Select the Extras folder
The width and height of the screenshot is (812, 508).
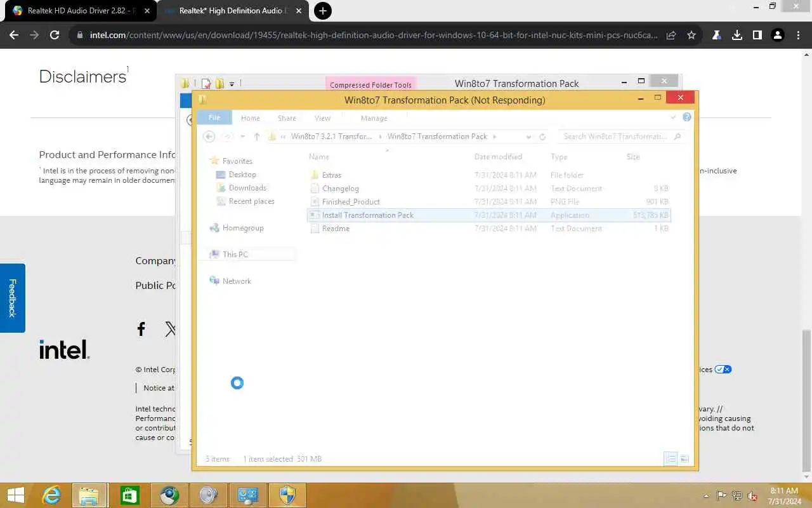(x=488, y=175)
